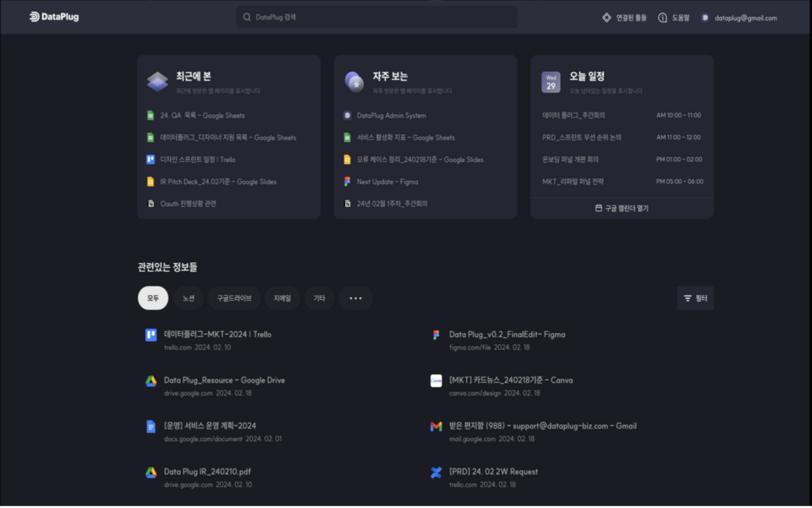Click the Gmail icon beside 받은 편지함 (988)
This screenshot has width=812, height=508.
coord(436,426)
